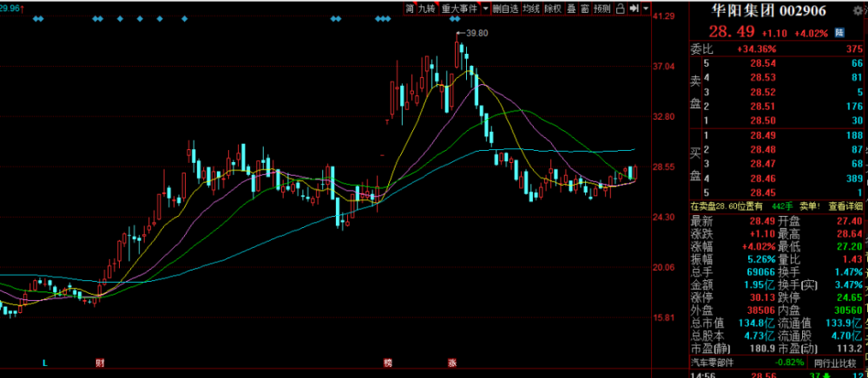Click the 叠 overlay chart button
Screen dimensions: 868x378
pos(570,9)
